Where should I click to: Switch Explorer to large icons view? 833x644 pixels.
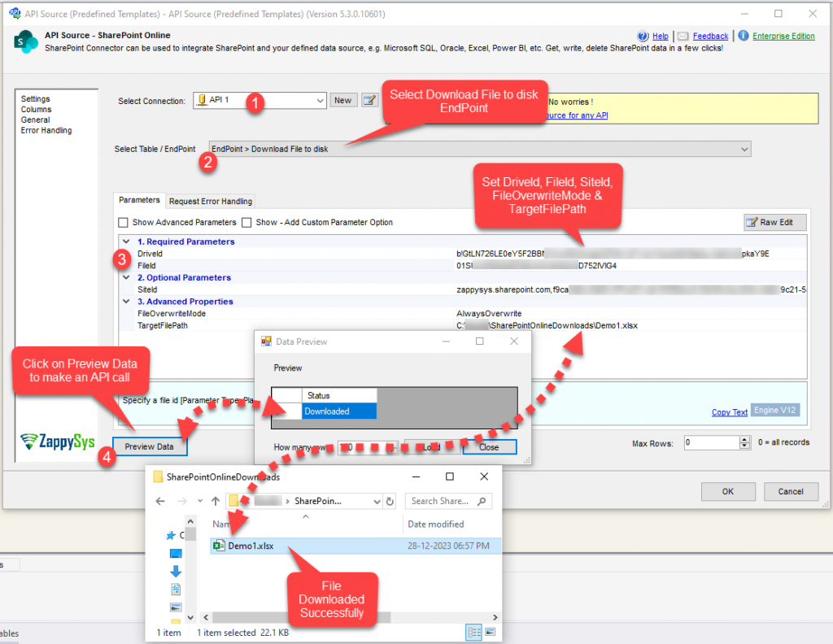tap(488, 632)
